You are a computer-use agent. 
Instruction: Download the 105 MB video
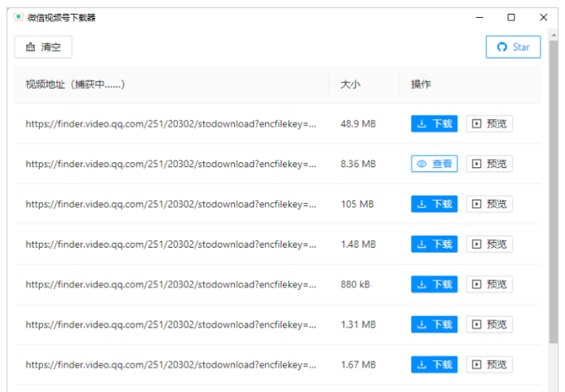pos(434,204)
